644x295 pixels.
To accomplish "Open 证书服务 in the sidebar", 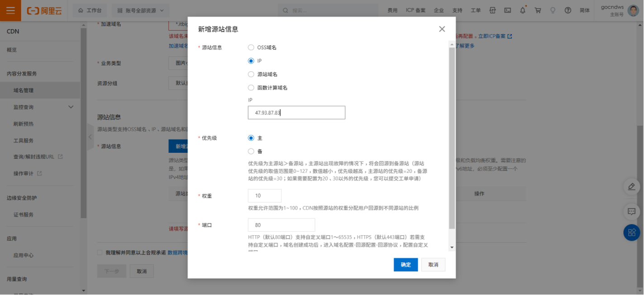I will 24,214.
